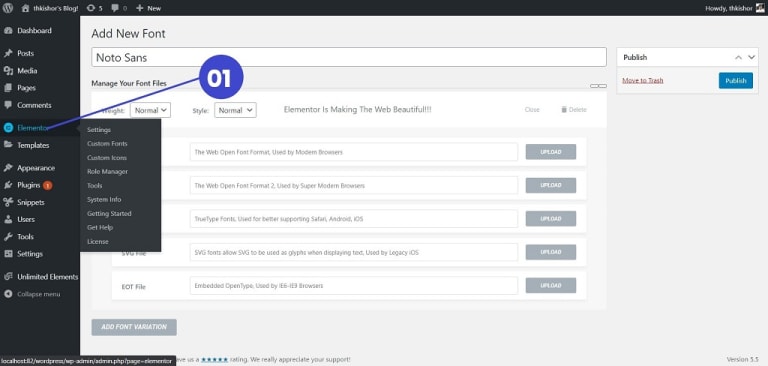The width and height of the screenshot is (768, 366).
Task: Click the updates icon showing 5
Action: click(x=91, y=8)
